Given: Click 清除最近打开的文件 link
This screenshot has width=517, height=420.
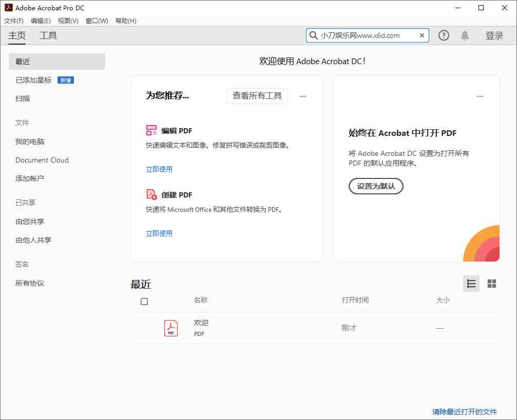Looking at the screenshot, I should tap(464, 412).
